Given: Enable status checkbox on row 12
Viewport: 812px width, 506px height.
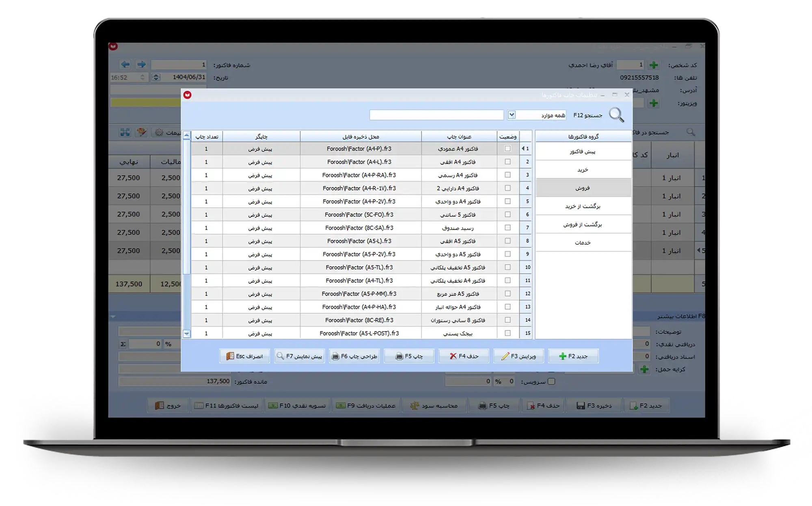Looking at the screenshot, I should coord(508,293).
